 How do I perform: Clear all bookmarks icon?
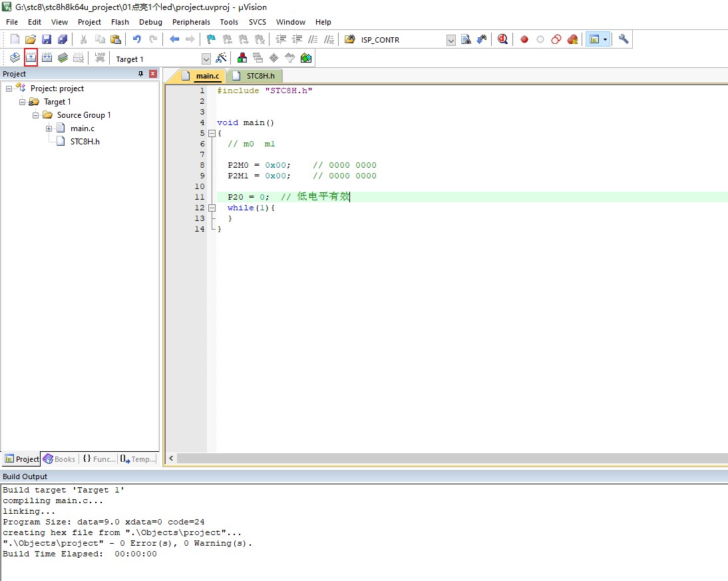pos(260,39)
